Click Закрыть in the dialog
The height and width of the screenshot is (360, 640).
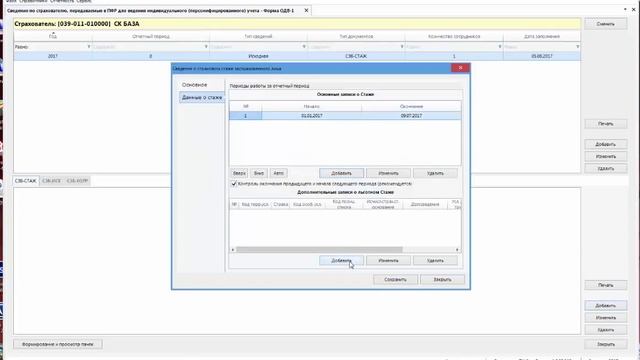[x=442, y=280]
